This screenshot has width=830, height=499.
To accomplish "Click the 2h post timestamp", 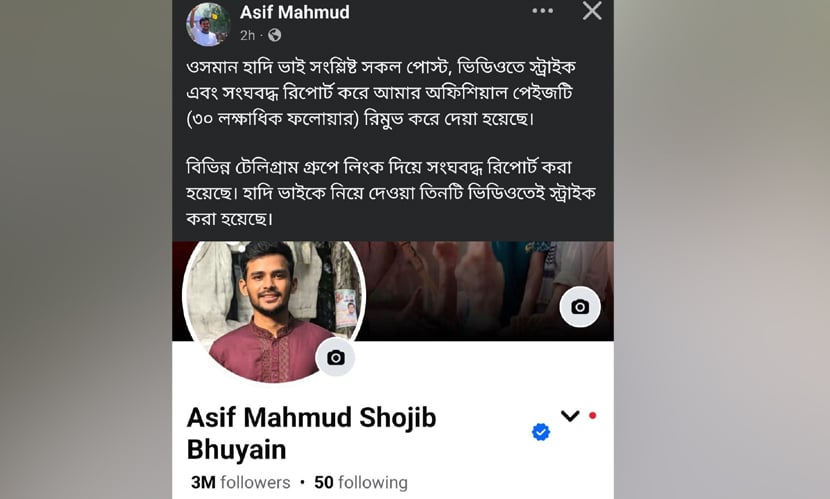I will [x=247, y=35].
